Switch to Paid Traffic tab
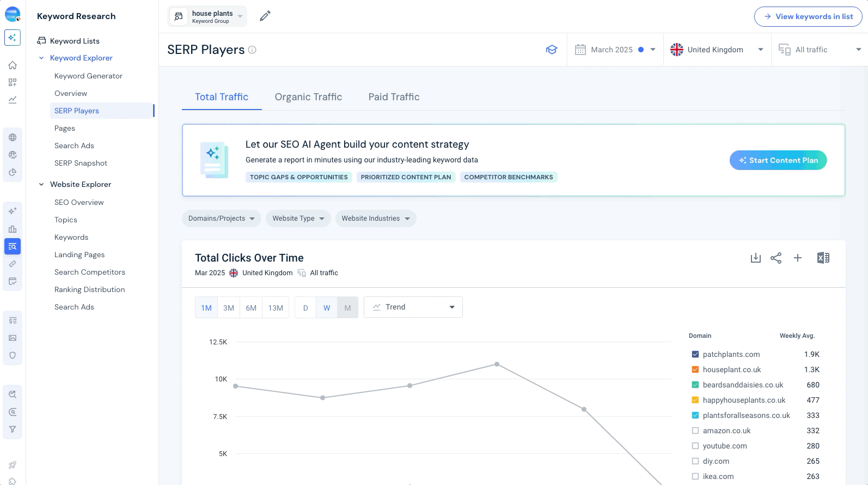 coord(394,97)
